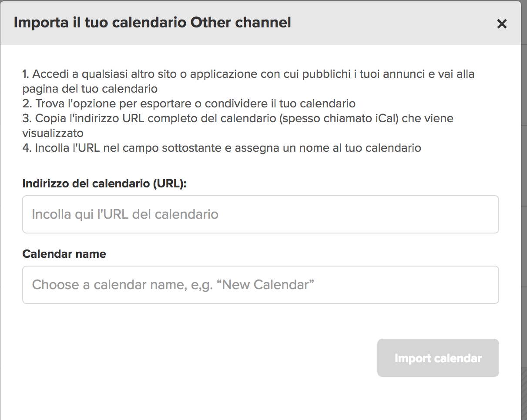
Task: Click the calendar URL input field
Action: point(261,214)
